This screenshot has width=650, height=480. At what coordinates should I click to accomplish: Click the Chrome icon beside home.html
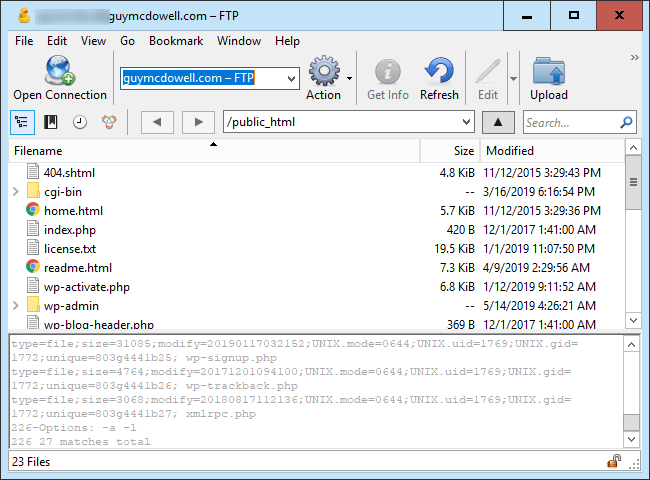click(x=33, y=210)
